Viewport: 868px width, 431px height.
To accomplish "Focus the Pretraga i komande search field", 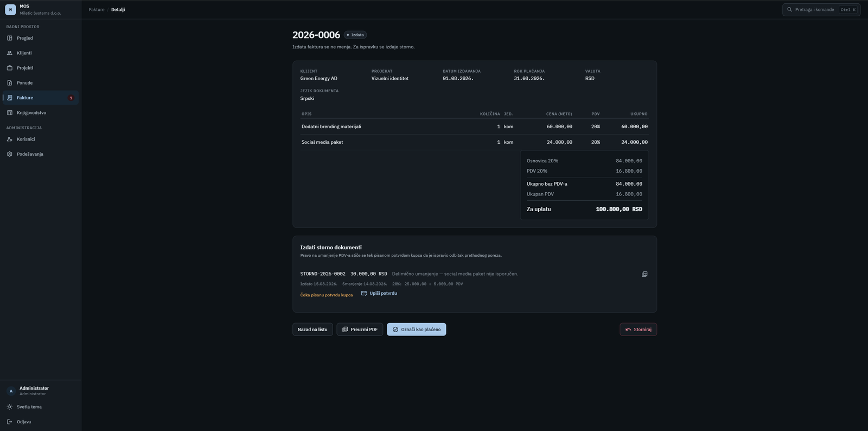I will pyautogui.click(x=821, y=10).
